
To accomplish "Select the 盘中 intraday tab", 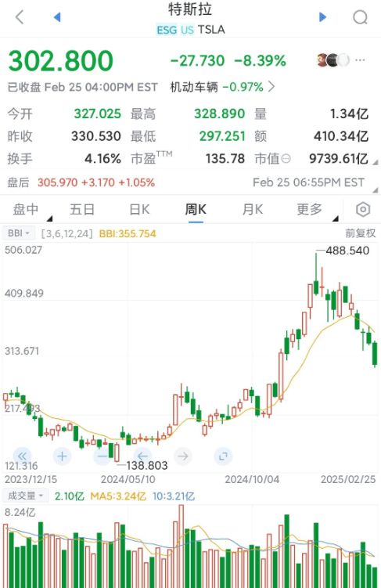I will pyautogui.click(x=26, y=209).
